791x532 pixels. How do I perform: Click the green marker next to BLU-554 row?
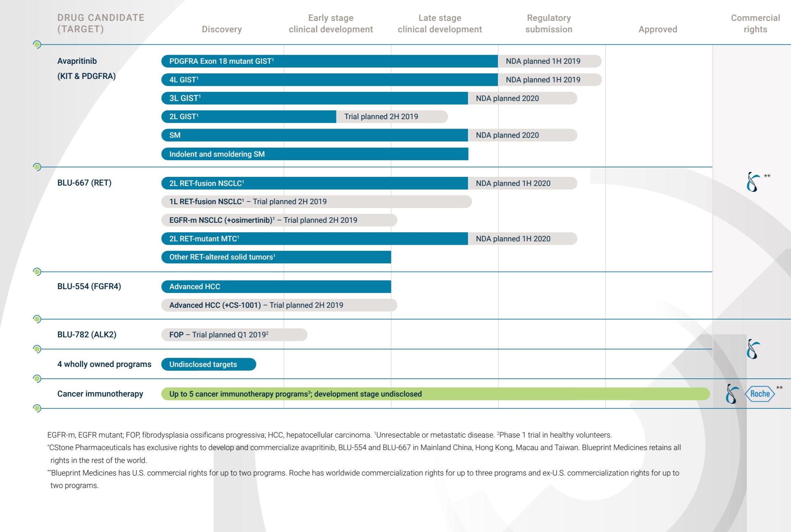37,271
